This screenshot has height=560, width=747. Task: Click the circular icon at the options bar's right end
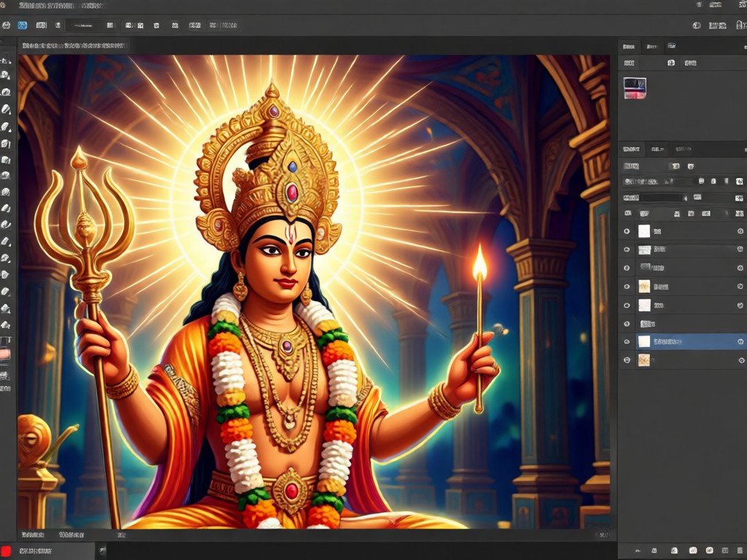pos(697,26)
